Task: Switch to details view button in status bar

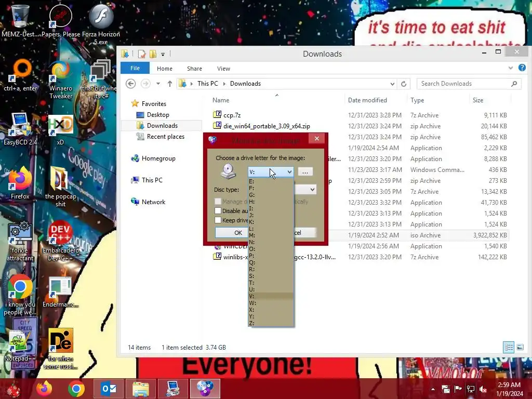Action: click(509, 347)
